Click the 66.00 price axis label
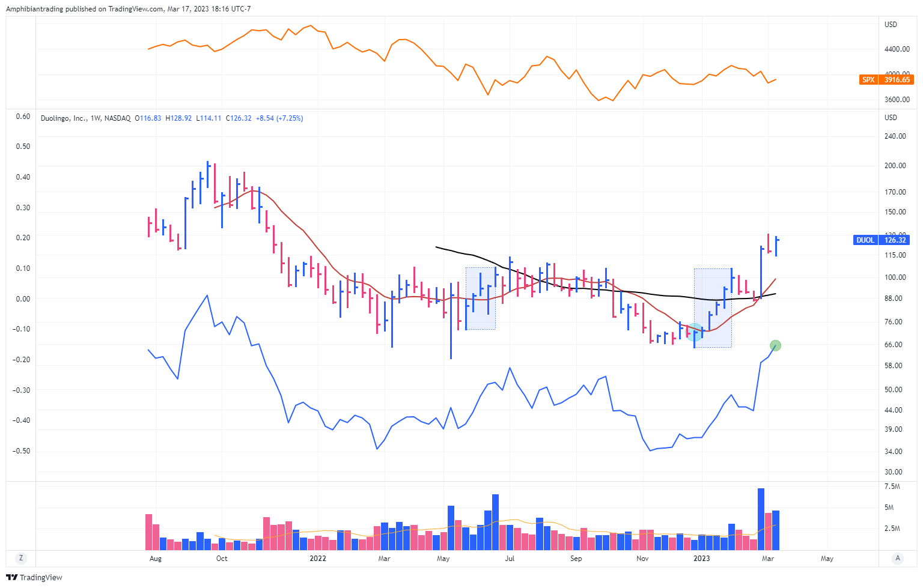923x588 pixels. coord(894,345)
